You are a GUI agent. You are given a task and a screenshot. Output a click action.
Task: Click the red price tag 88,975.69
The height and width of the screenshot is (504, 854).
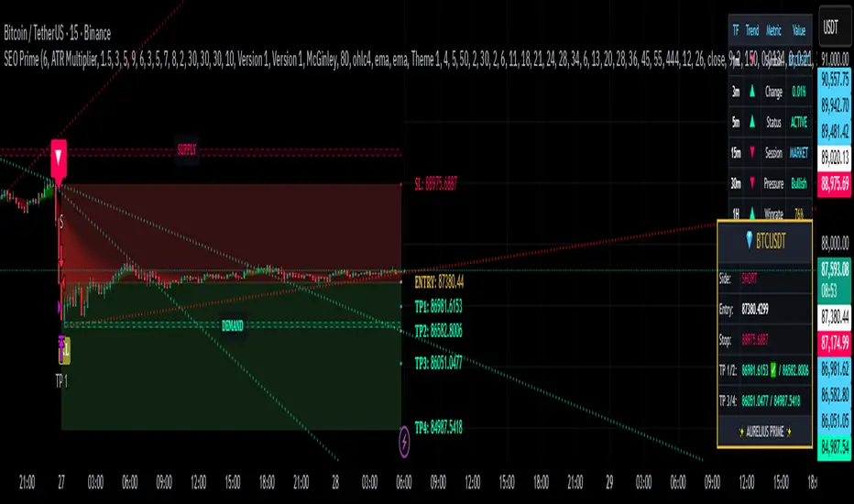[835, 183]
